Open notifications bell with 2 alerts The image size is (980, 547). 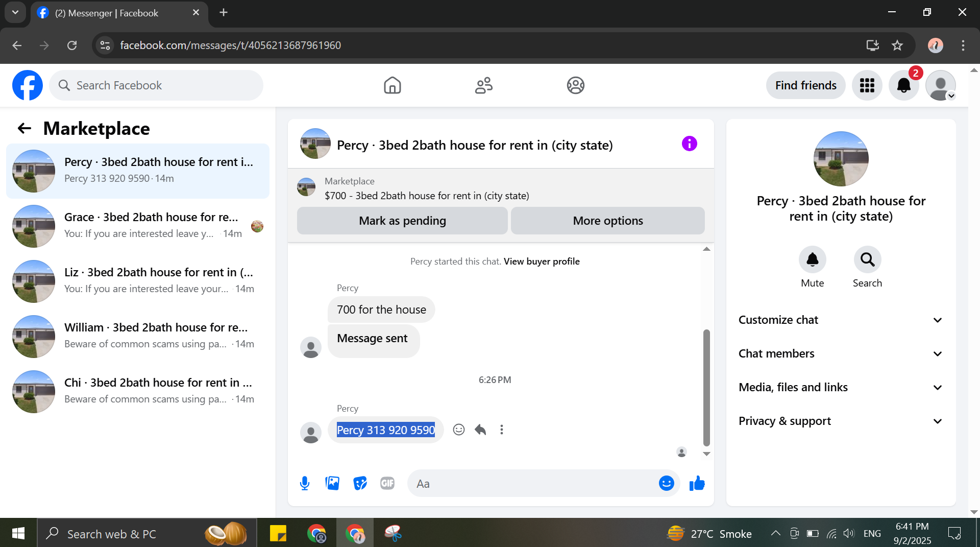click(x=904, y=85)
